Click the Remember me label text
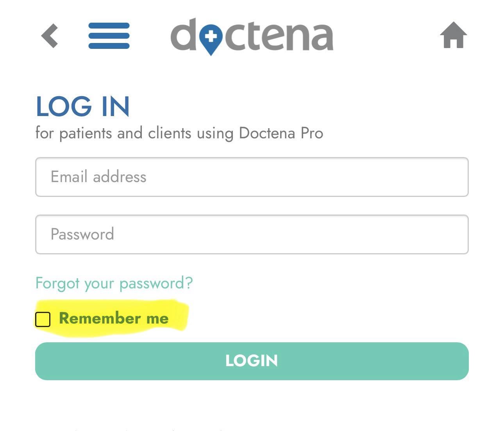Viewport: 504px width, 431px height. click(114, 318)
